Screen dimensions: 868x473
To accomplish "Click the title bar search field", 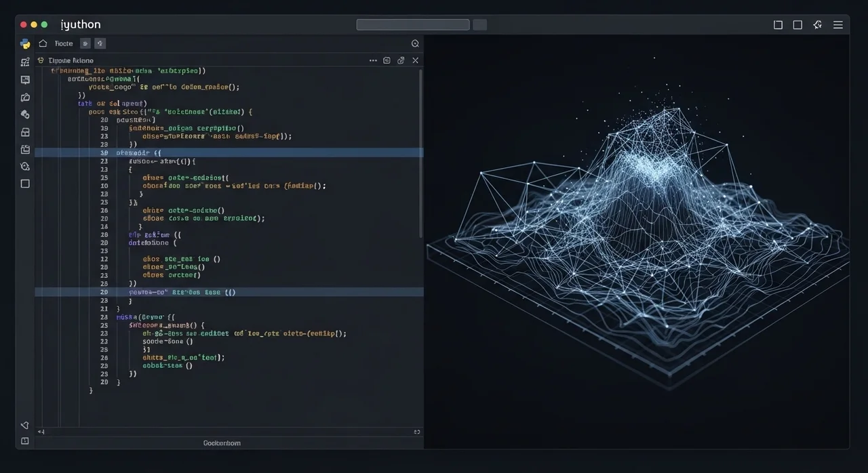I will pos(413,25).
